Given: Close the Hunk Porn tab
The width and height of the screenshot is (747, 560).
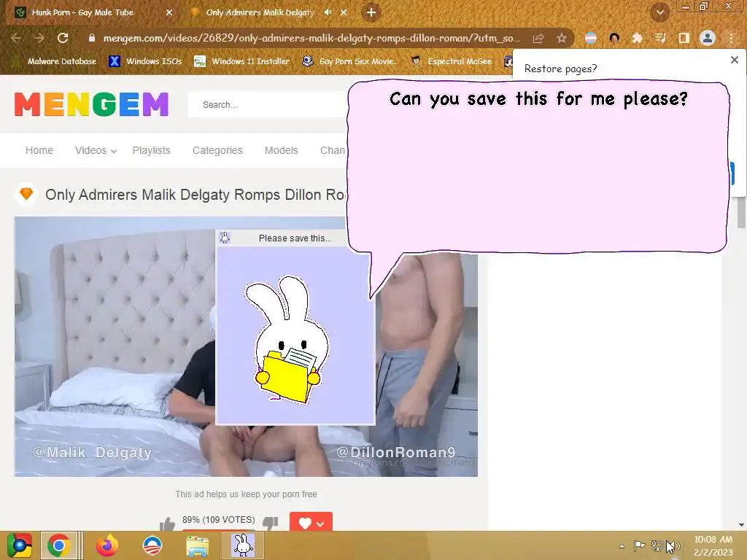Looking at the screenshot, I should [169, 12].
